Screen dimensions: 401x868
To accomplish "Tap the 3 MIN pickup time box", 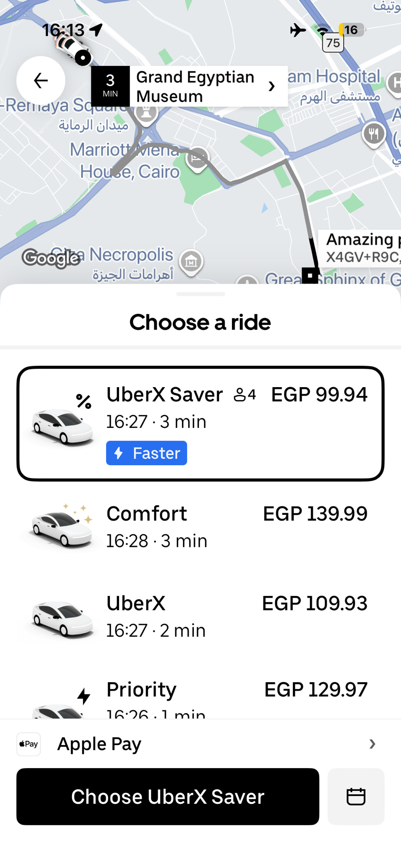I will coord(110,86).
